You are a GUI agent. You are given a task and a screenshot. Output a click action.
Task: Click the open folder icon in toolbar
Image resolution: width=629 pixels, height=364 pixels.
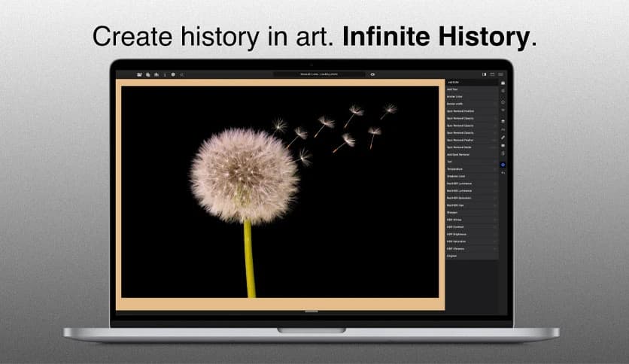(140, 74)
